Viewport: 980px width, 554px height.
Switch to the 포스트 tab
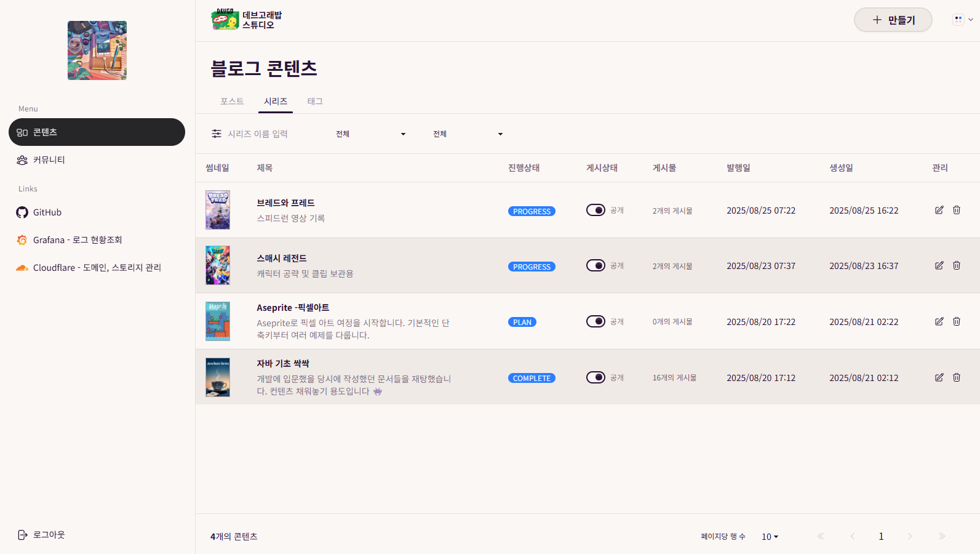coord(232,102)
